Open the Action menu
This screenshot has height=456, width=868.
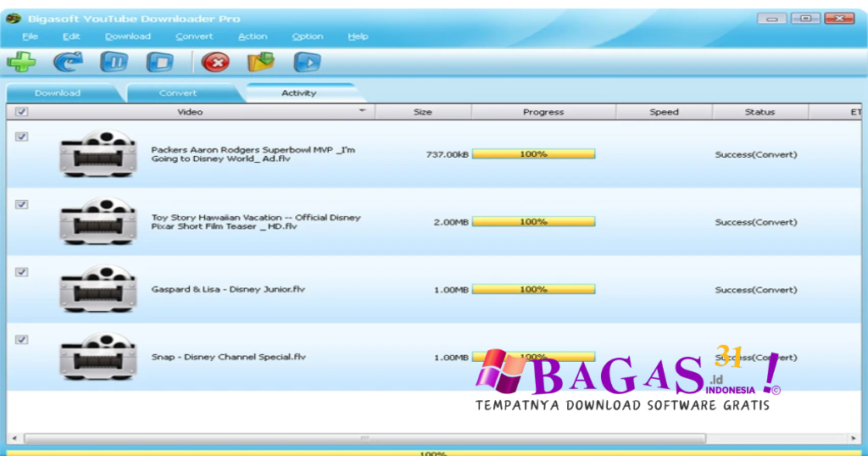pyautogui.click(x=253, y=36)
